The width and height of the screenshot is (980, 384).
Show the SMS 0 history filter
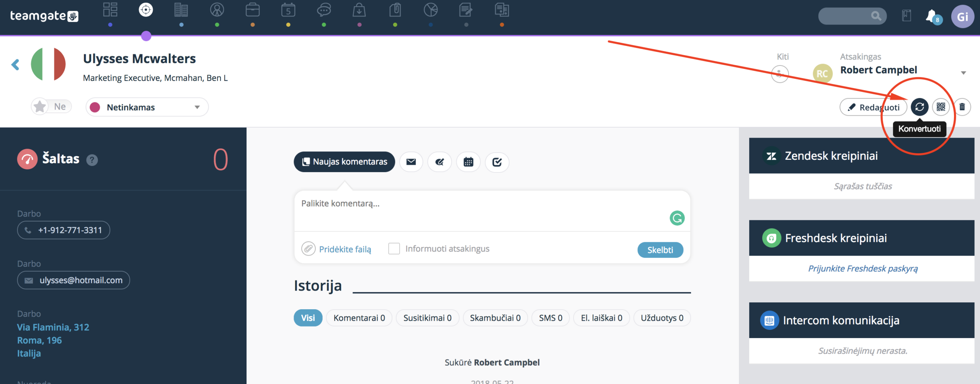[x=550, y=318]
